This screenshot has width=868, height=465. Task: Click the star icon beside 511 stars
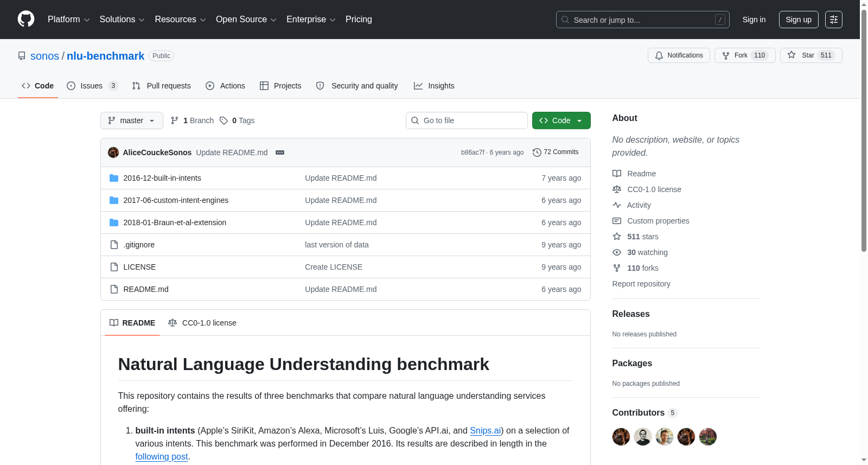(617, 237)
